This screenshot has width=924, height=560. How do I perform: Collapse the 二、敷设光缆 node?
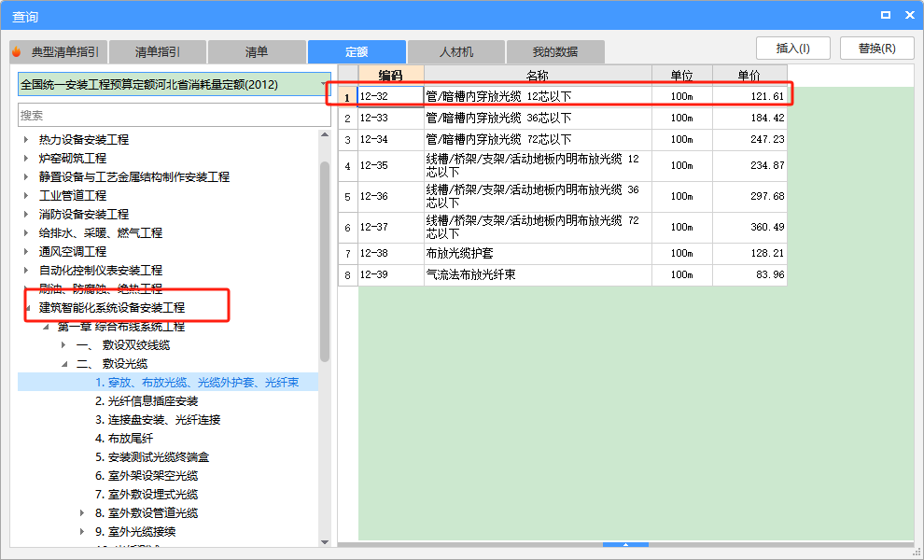64,364
